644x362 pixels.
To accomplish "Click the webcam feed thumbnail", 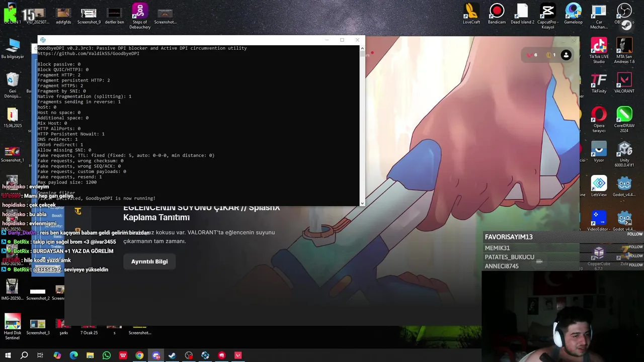I will click(562, 317).
